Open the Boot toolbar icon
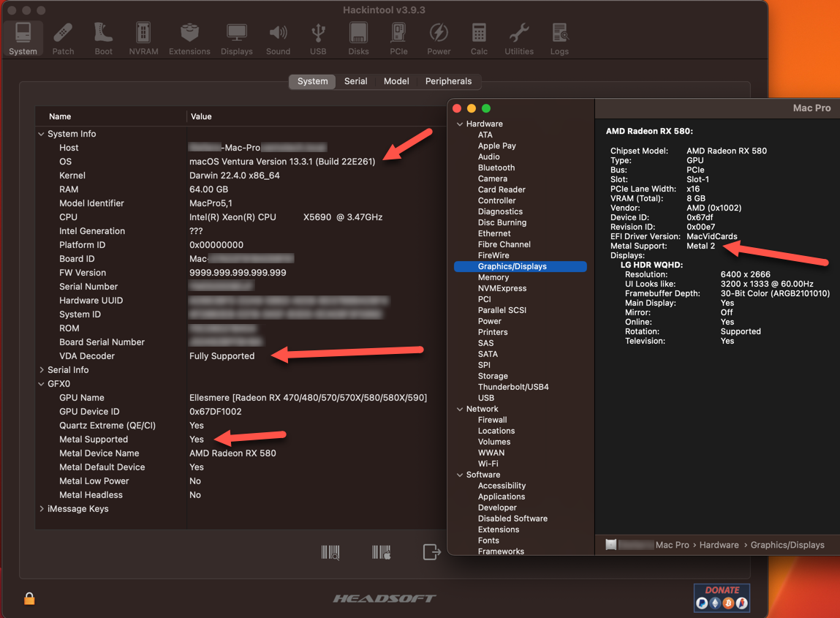 point(103,39)
